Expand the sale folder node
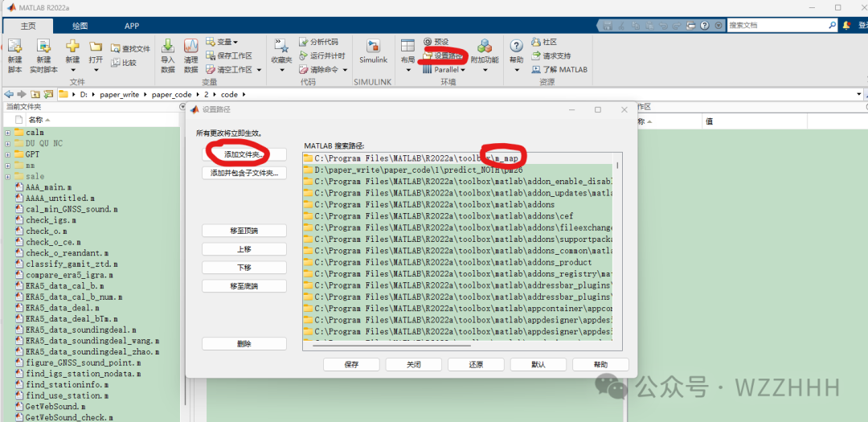 8,177
